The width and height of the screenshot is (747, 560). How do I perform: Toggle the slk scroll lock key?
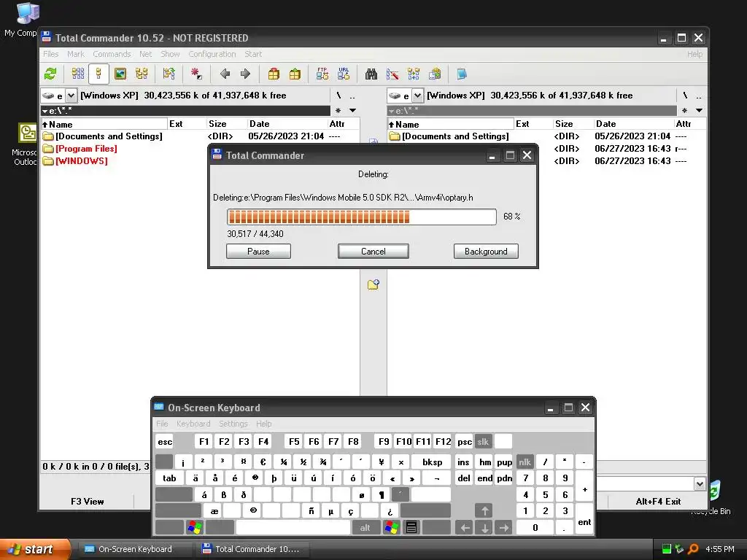[483, 441]
